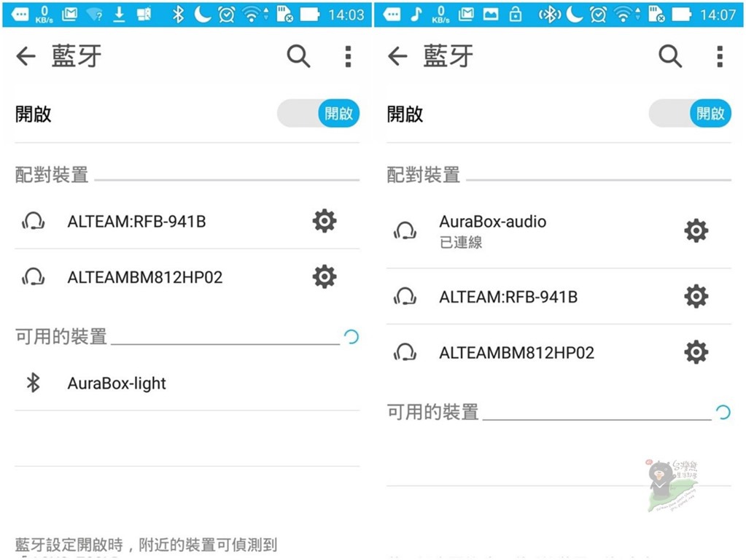
Task: Tap time 14:03 in left status bar
Action: coord(346,15)
